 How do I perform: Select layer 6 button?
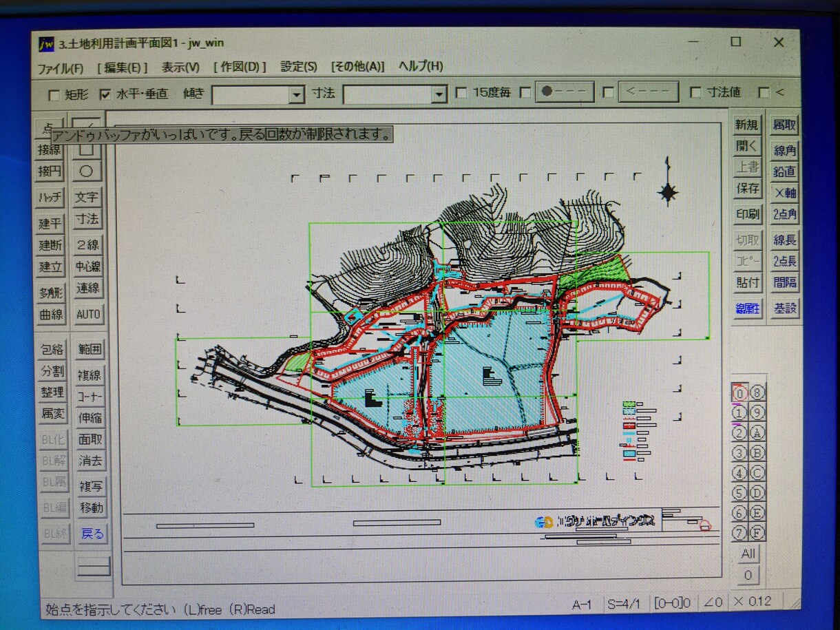pyautogui.click(x=739, y=513)
